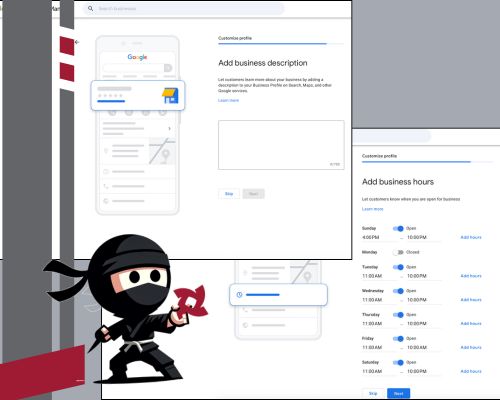This screenshot has width=500, height=400.
Task: Click the Add business description heading
Action: 263,63
